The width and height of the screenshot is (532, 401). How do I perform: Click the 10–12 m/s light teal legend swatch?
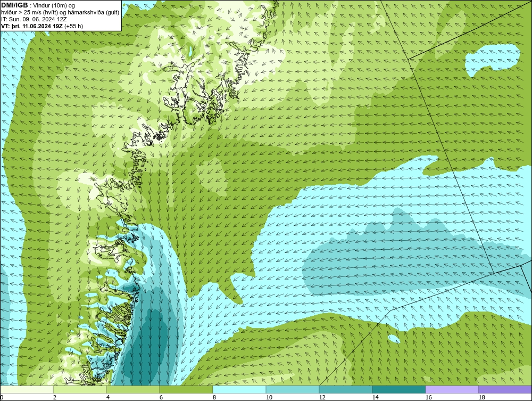click(x=293, y=389)
